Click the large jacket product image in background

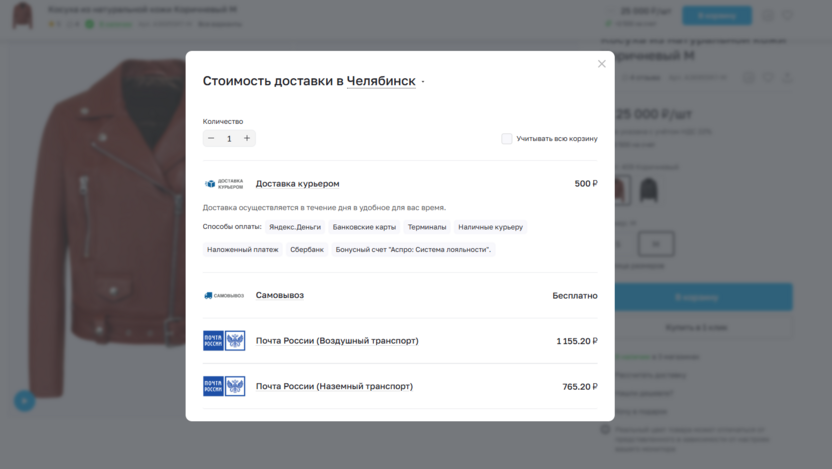point(106,228)
